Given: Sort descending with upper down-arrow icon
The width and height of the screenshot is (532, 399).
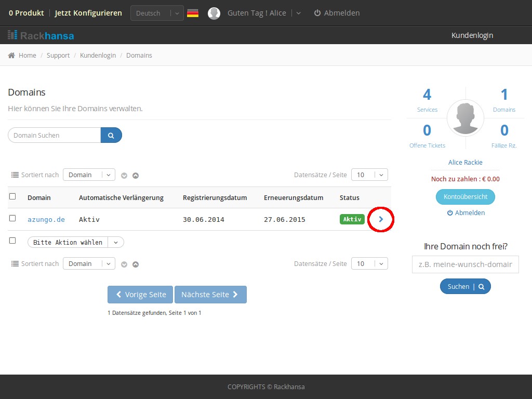Looking at the screenshot, I should [124, 176].
